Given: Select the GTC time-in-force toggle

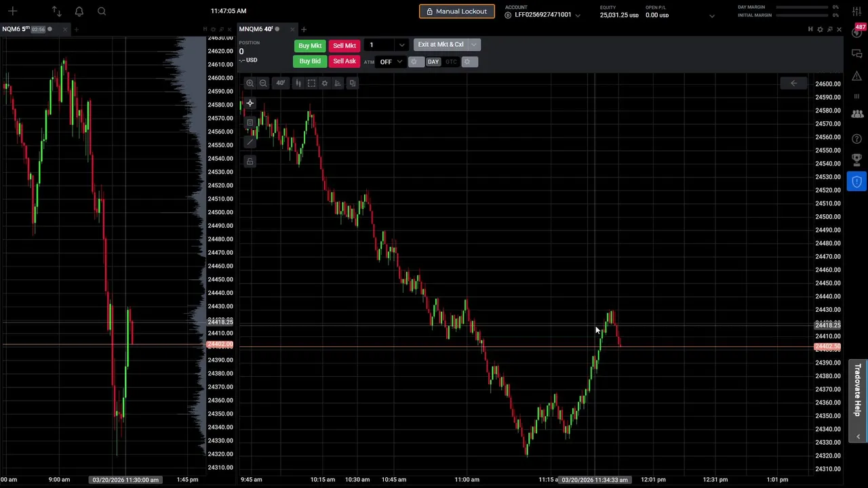Looking at the screenshot, I should [451, 62].
